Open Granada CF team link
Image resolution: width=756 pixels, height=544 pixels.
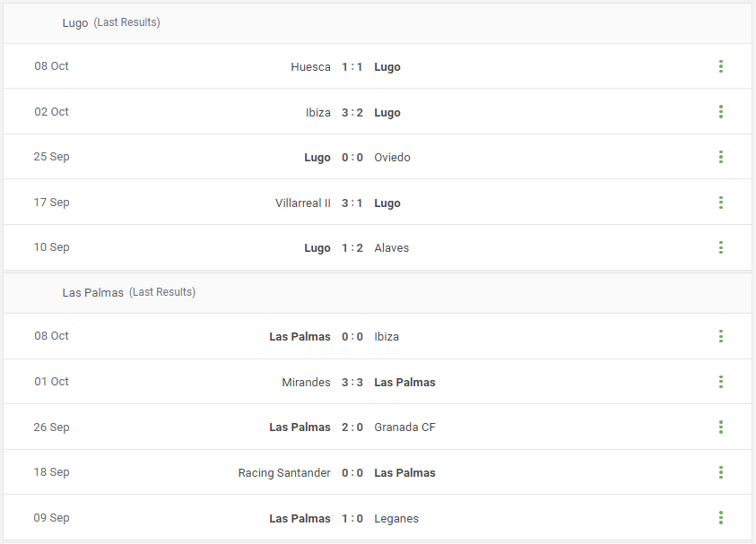pyautogui.click(x=404, y=427)
